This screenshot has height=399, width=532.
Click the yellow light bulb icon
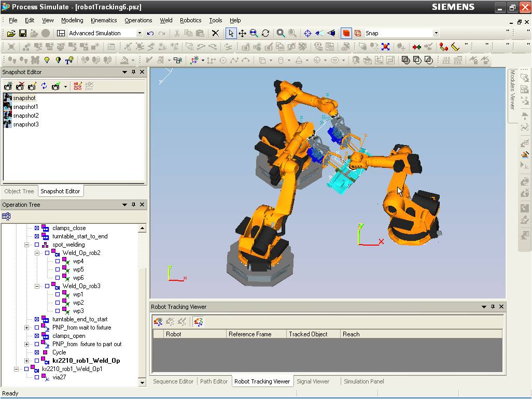[47, 60]
